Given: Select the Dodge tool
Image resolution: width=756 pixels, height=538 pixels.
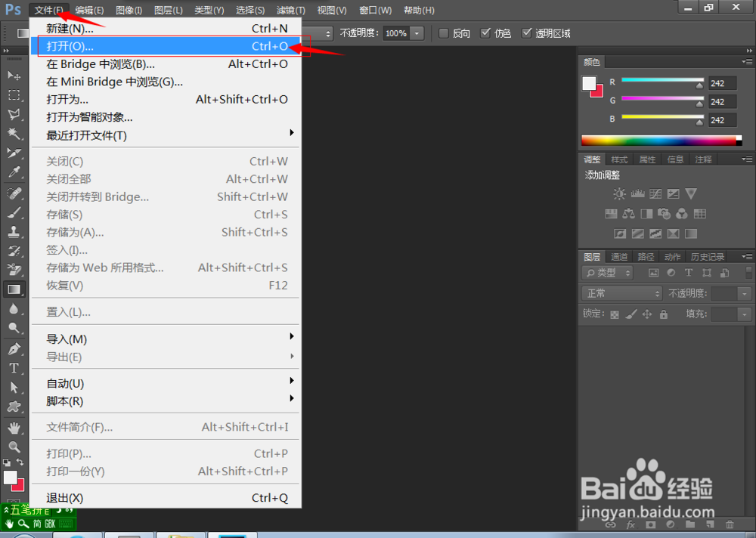Looking at the screenshot, I should tap(14, 328).
